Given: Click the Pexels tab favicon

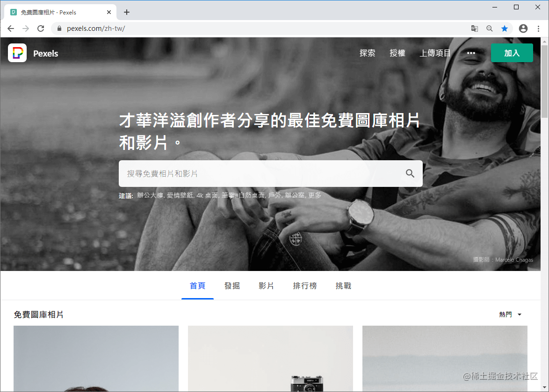Looking at the screenshot, I should (x=13, y=12).
